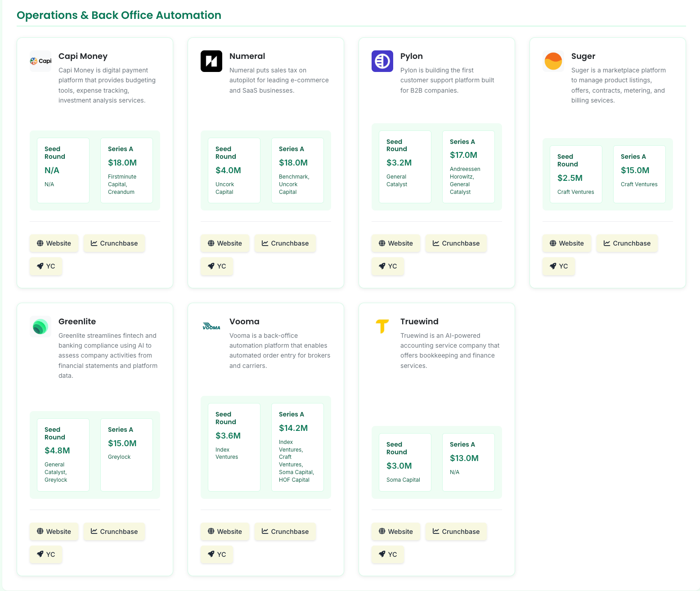Open Numeral's Crunchbase page

coord(285,243)
